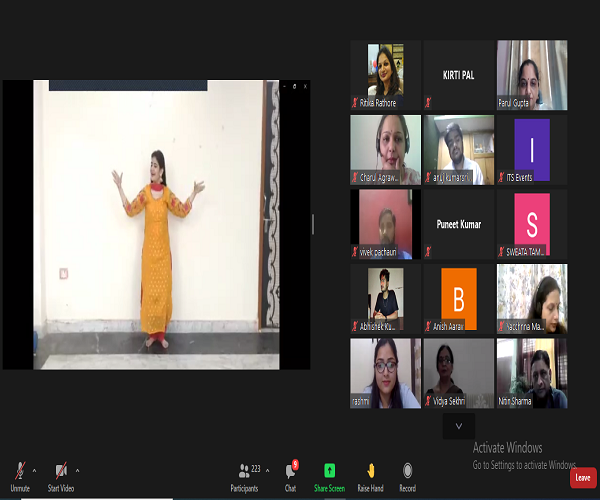600x500 pixels.
Task: Click the red Leave button
Action: point(583,477)
